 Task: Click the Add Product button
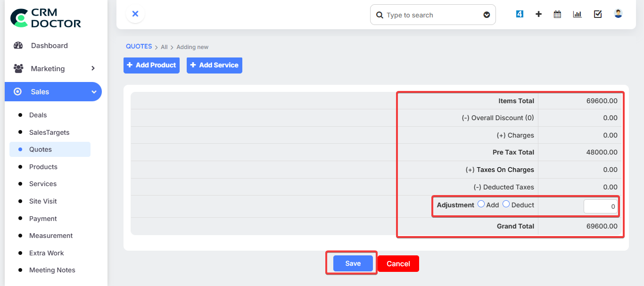click(x=151, y=65)
